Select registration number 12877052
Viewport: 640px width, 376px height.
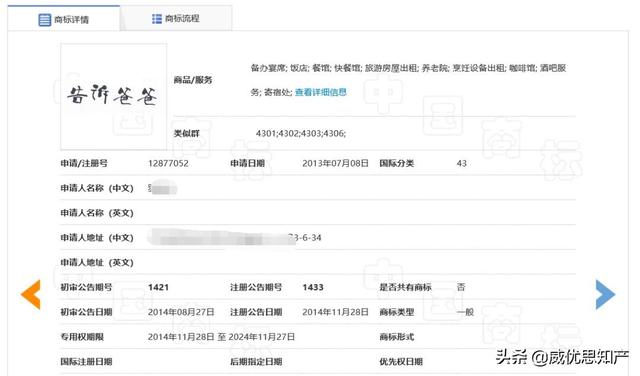click(x=168, y=163)
